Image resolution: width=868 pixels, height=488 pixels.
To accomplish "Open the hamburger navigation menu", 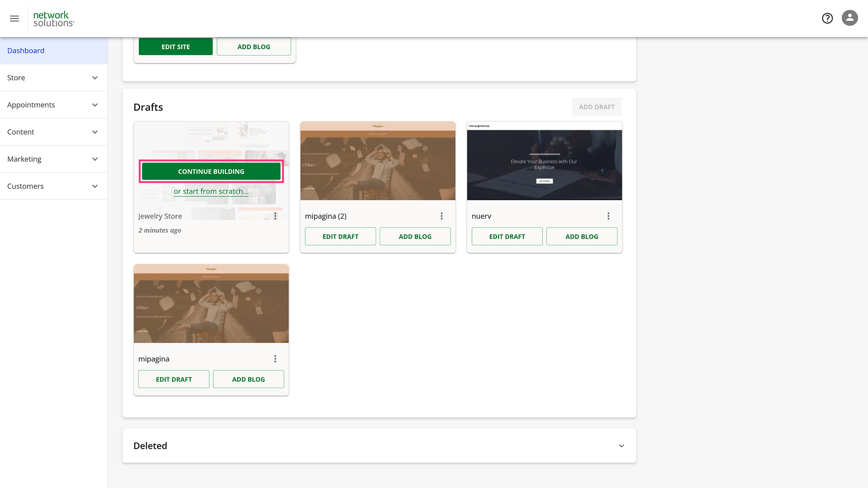I will pyautogui.click(x=14, y=19).
